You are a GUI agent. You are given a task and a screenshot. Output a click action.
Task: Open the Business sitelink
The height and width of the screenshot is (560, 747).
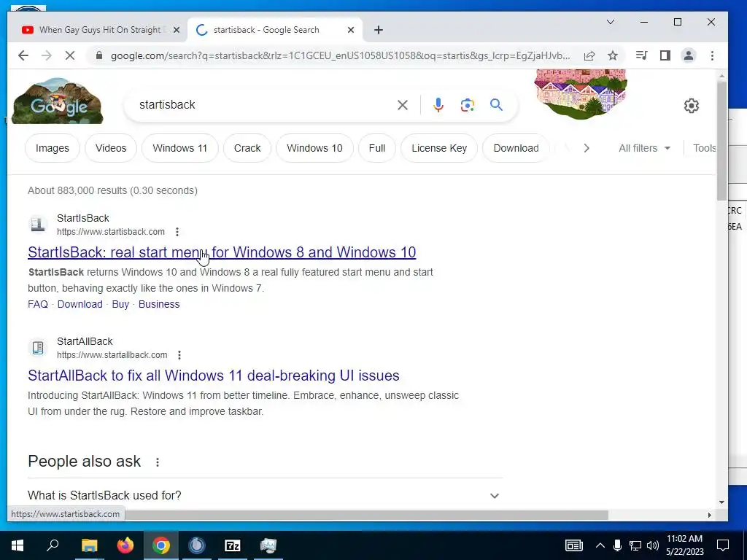(x=159, y=304)
